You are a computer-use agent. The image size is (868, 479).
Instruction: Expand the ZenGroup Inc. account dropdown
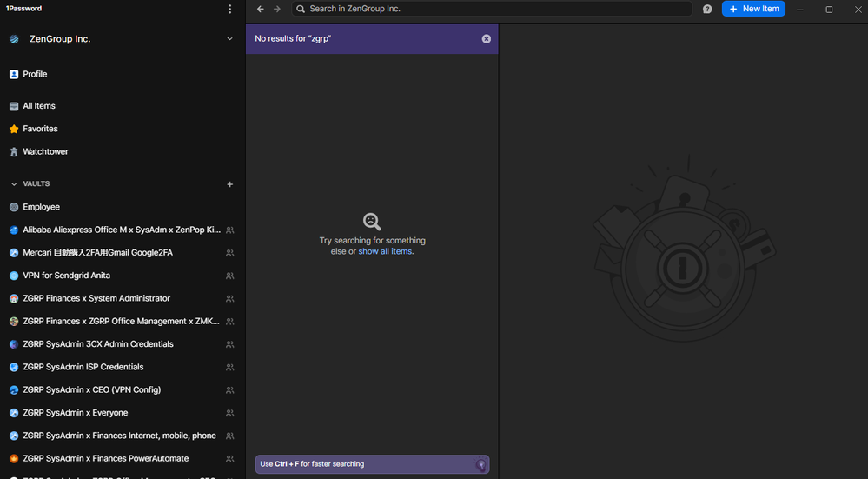(x=229, y=39)
